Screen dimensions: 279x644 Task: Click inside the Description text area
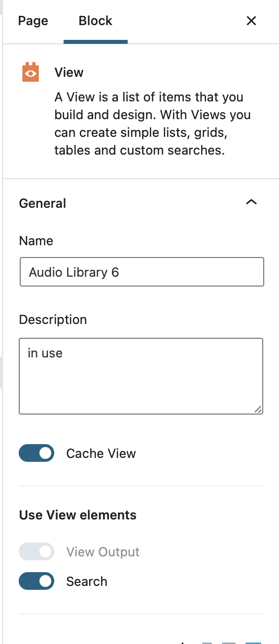141,376
